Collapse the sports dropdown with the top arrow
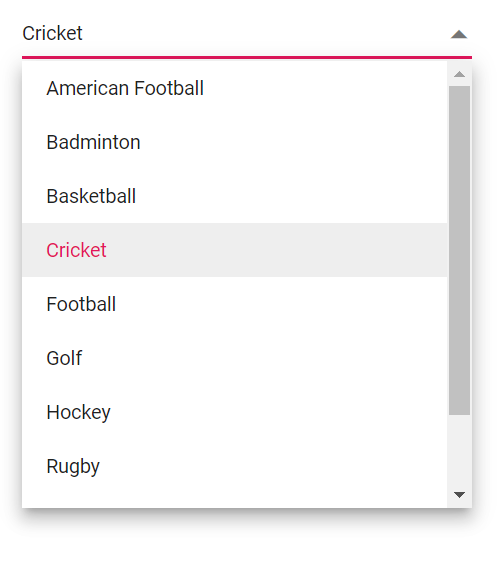The height and width of the screenshot is (567, 504). pyautogui.click(x=458, y=34)
